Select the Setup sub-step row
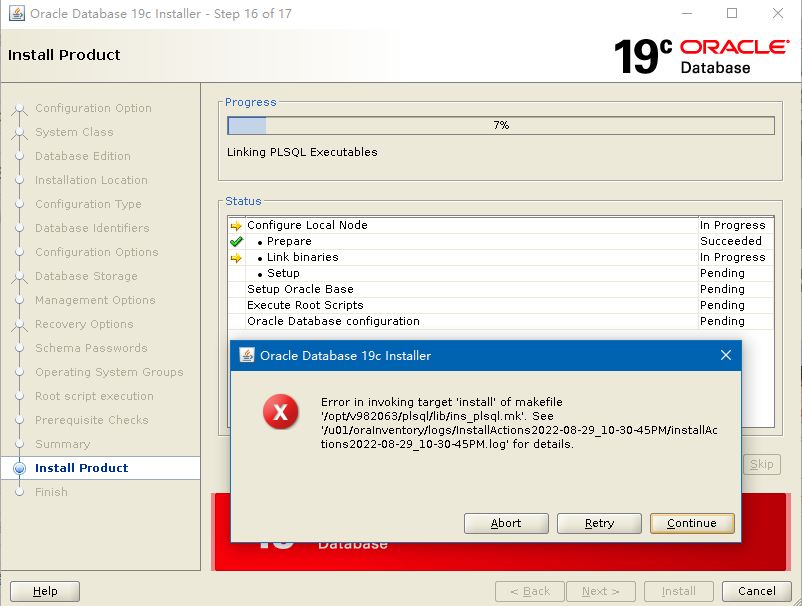 point(501,273)
